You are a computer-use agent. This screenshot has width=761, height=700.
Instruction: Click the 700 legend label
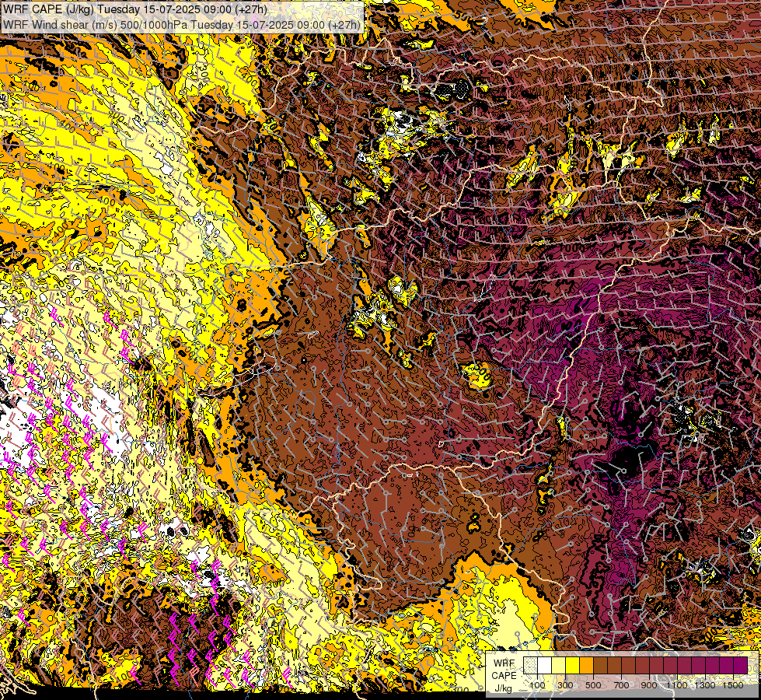pos(622,685)
